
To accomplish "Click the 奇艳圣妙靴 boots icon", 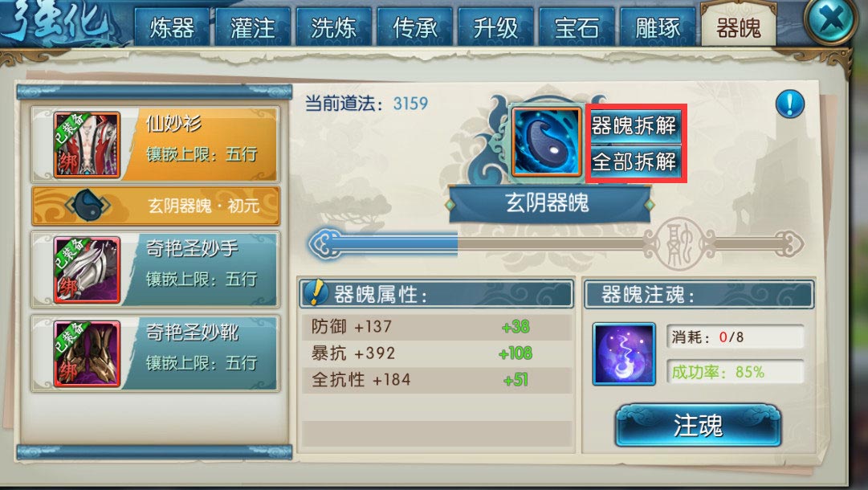I will (x=87, y=353).
